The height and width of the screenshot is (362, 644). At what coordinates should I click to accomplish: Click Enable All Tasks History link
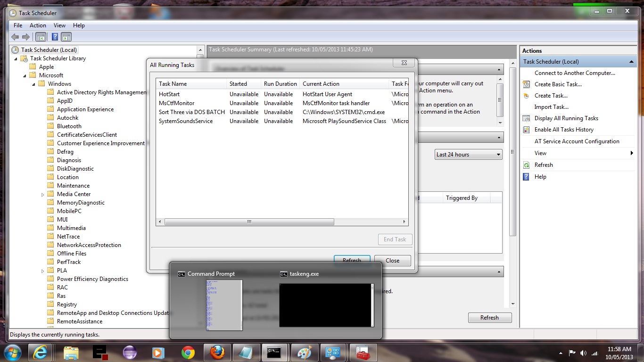pyautogui.click(x=564, y=130)
